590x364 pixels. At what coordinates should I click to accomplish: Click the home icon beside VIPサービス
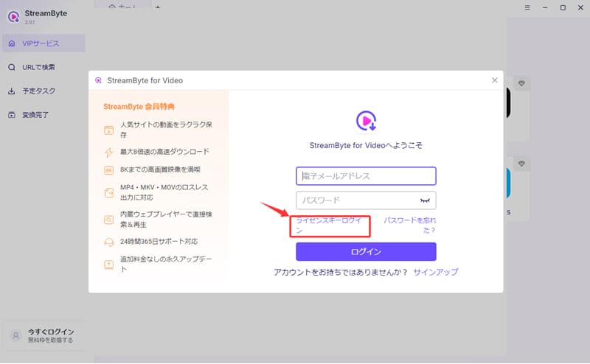pyautogui.click(x=12, y=43)
